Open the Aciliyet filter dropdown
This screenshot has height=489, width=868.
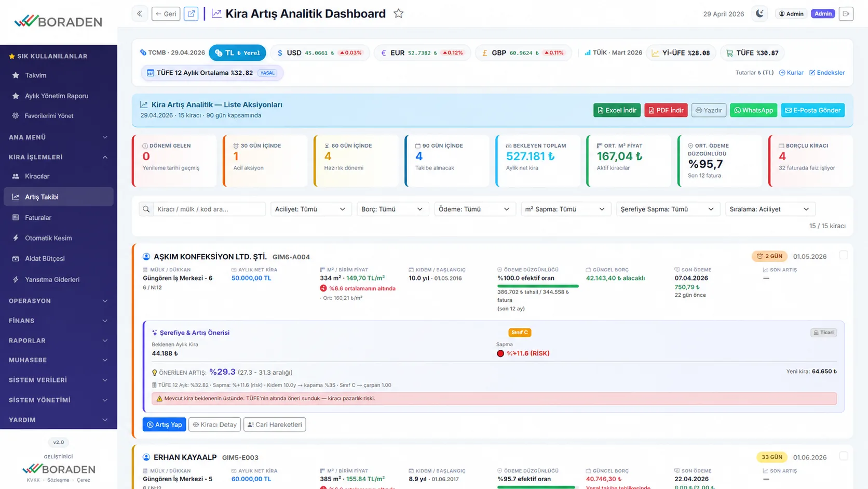(310, 209)
